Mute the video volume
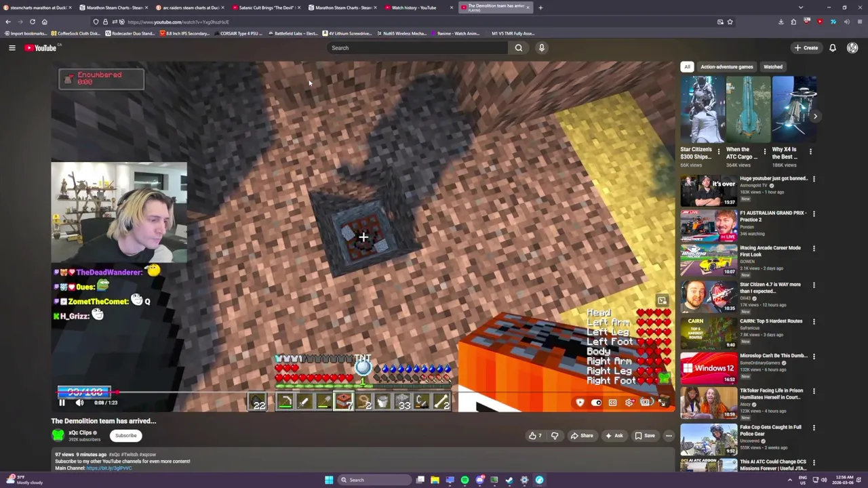 click(79, 403)
